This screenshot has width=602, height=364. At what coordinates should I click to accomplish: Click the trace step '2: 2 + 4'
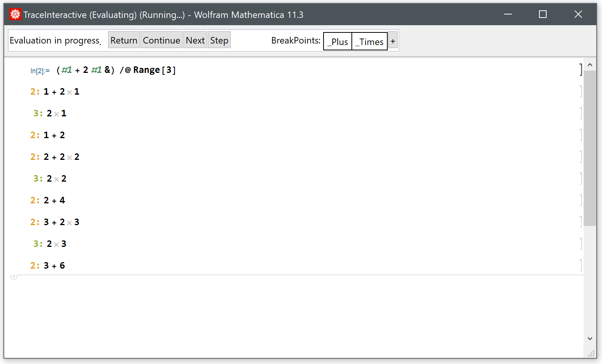click(x=48, y=200)
